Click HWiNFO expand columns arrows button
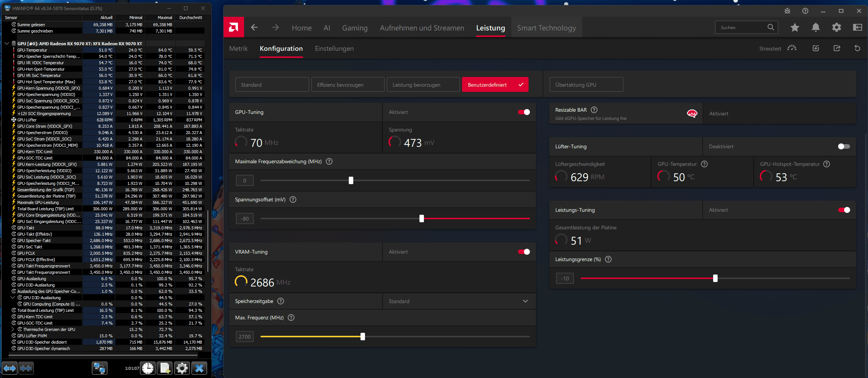The height and width of the screenshot is (378, 868). [10, 368]
